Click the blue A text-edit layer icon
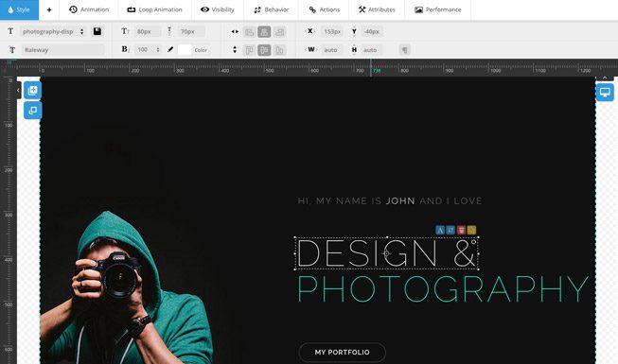The image size is (618, 364). (440, 230)
